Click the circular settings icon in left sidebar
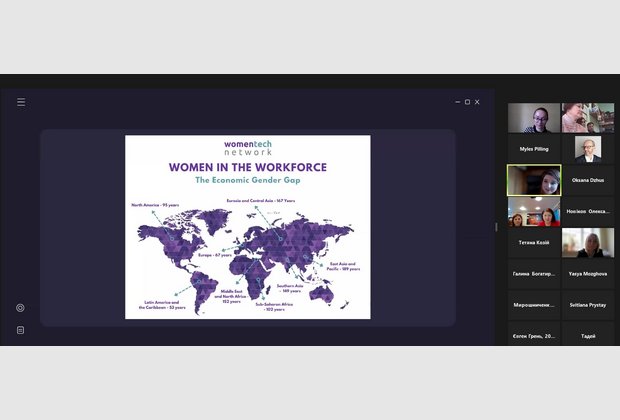Screen dimensions: 620x420 [x=20, y=308]
